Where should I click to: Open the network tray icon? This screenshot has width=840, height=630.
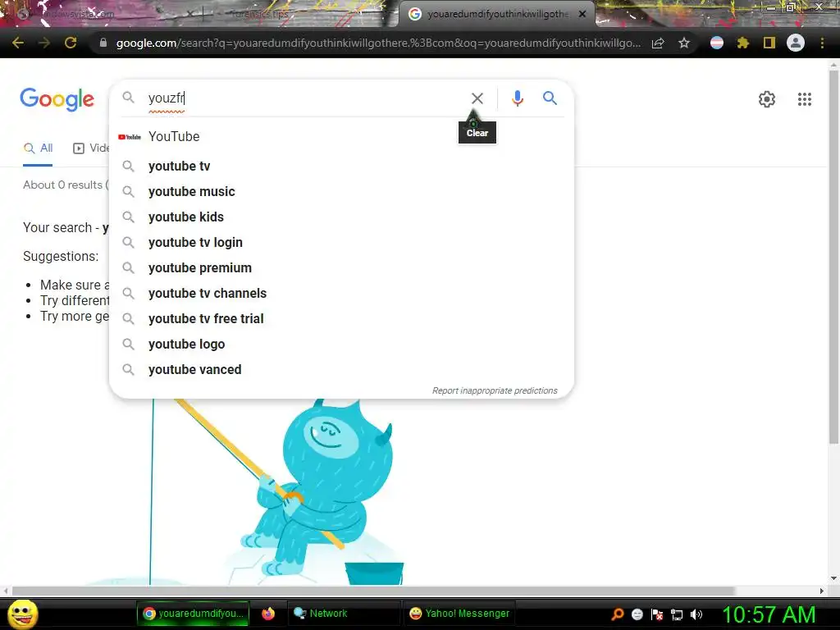(x=677, y=614)
